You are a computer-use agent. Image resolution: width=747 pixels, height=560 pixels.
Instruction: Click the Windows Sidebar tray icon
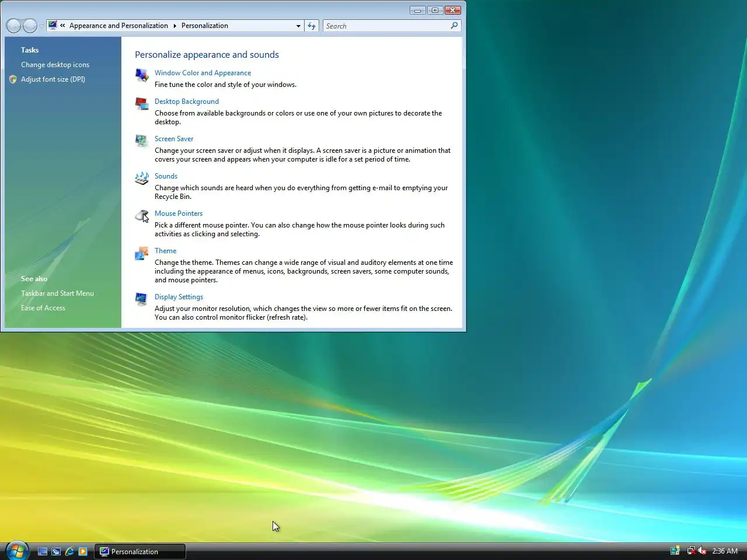pos(675,551)
